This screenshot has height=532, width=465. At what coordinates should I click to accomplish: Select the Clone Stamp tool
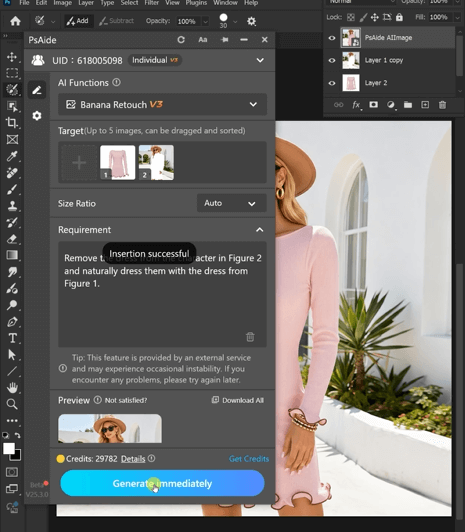(x=12, y=206)
